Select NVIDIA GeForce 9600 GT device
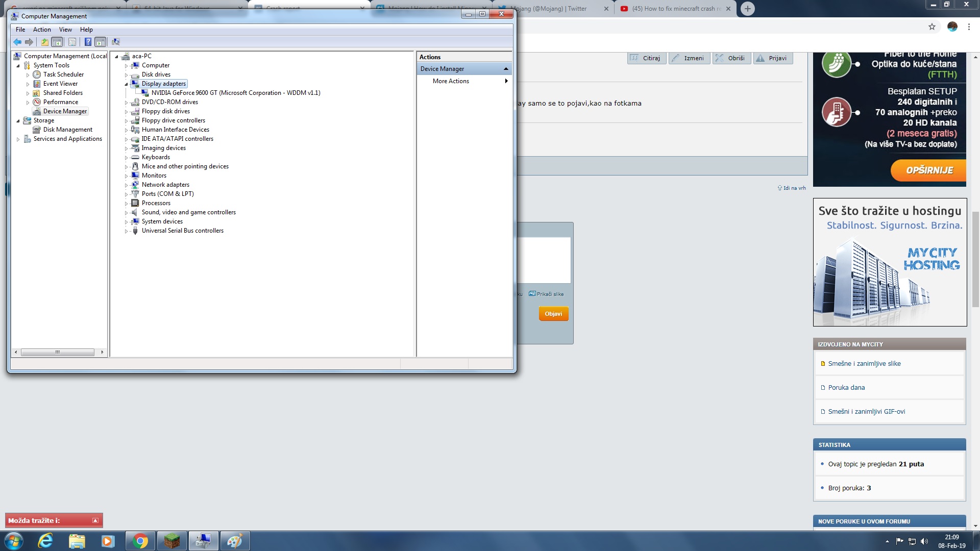The height and width of the screenshot is (551, 980). tap(236, 93)
